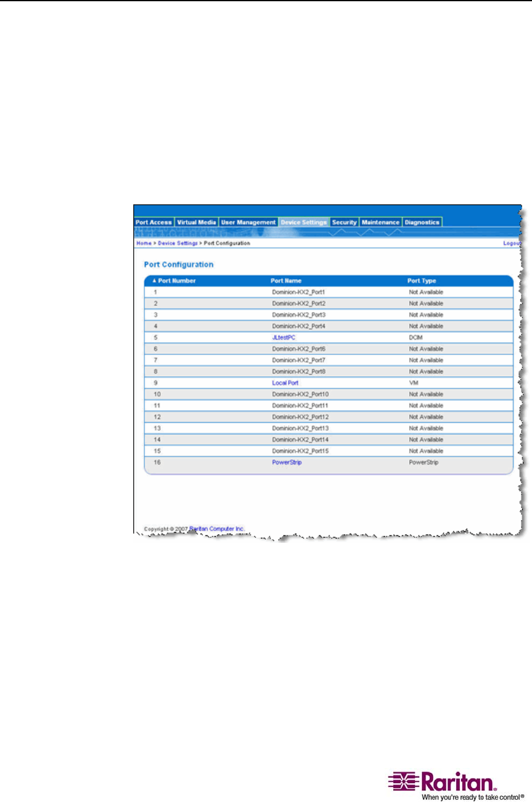Click the Logout link
This screenshot has height=809, width=532.
pyautogui.click(x=511, y=244)
